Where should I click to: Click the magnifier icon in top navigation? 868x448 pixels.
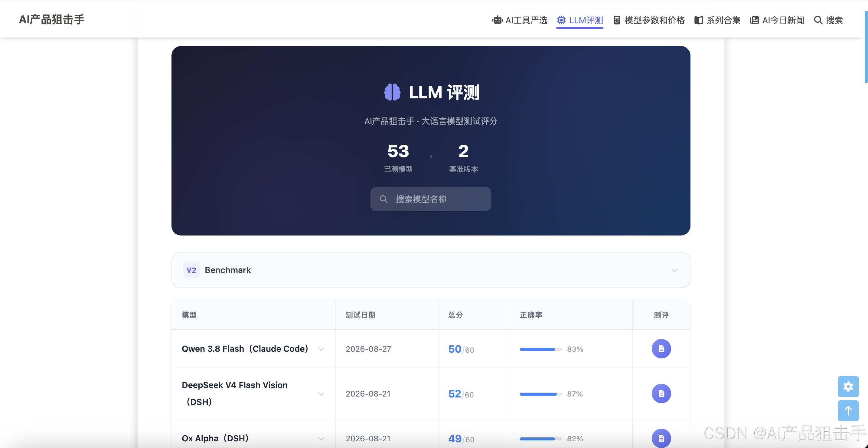tap(818, 20)
